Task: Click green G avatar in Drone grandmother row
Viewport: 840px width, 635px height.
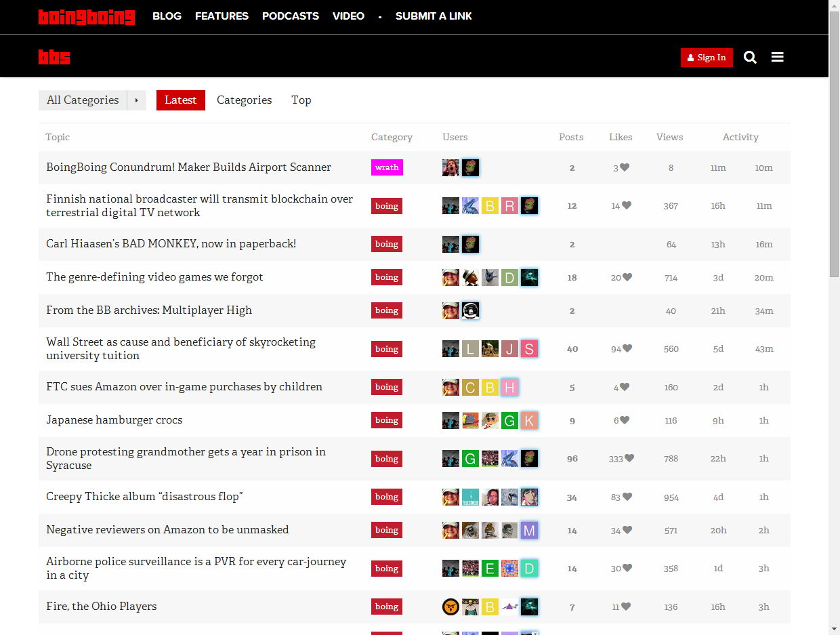Action: click(x=470, y=459)
